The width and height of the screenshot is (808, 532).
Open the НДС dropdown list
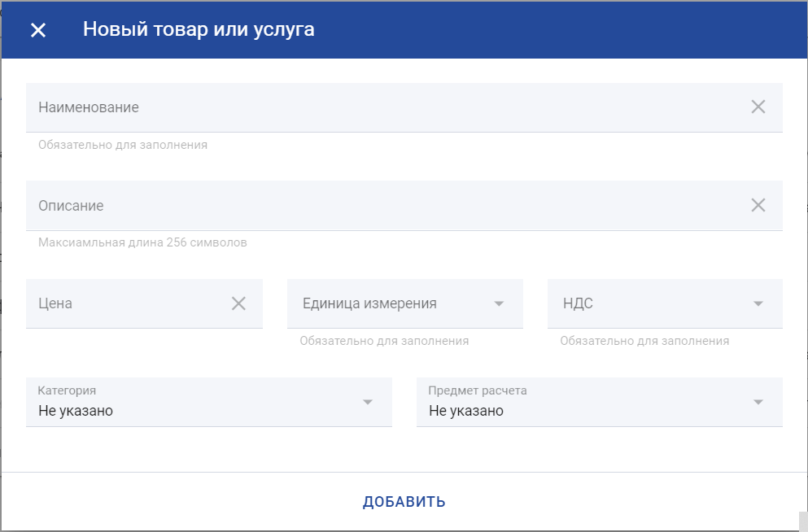[651, 303]
